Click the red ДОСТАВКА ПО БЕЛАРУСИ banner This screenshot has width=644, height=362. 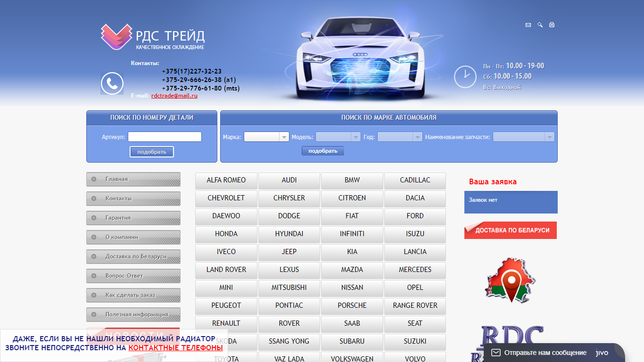511,230
